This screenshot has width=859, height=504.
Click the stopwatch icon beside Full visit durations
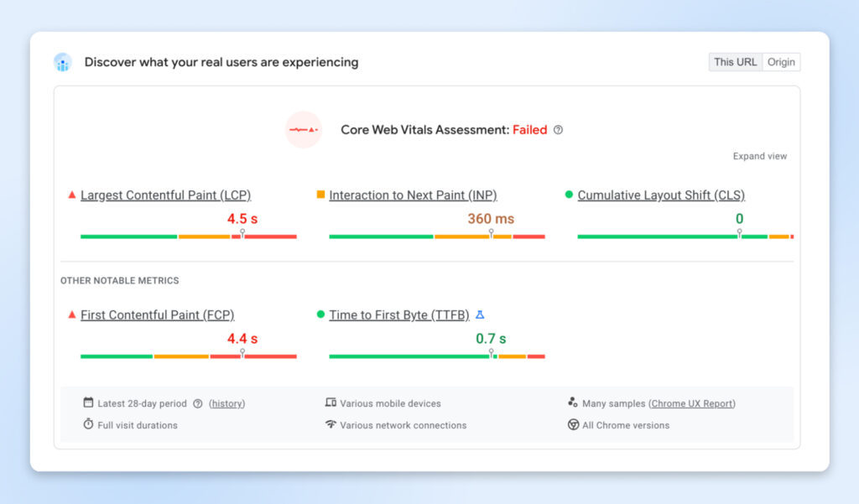[x=87, y=425]
